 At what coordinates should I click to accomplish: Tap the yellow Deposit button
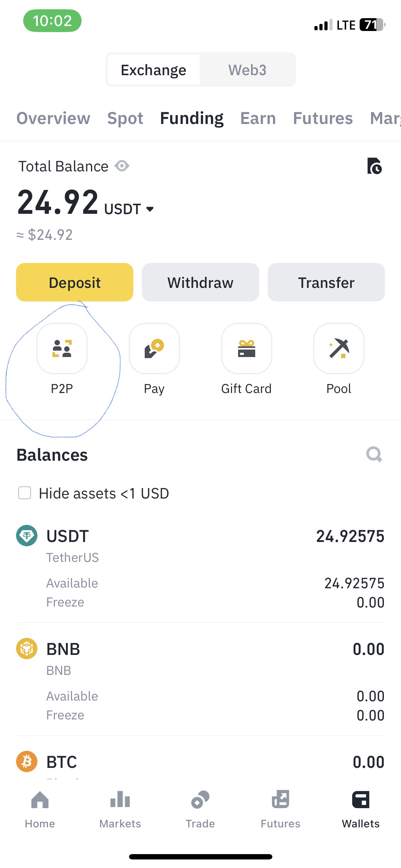75,282
